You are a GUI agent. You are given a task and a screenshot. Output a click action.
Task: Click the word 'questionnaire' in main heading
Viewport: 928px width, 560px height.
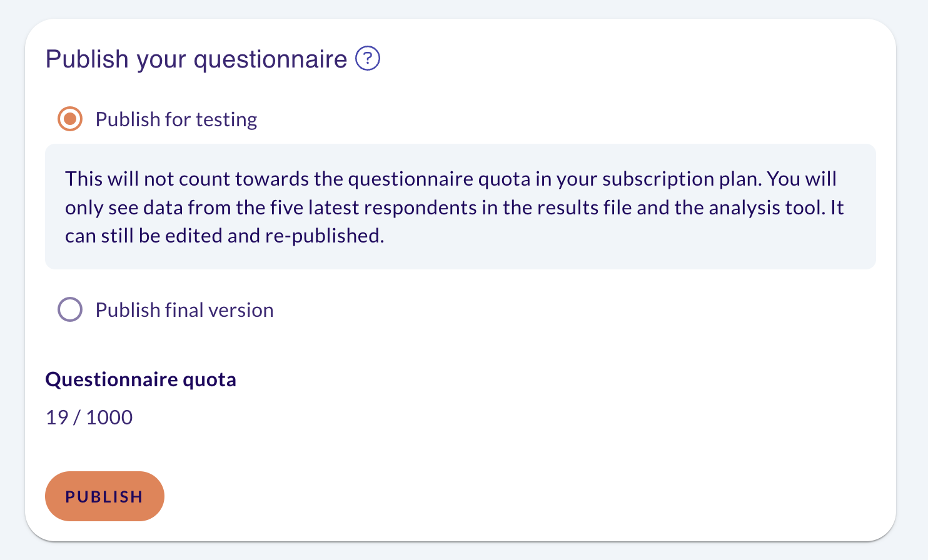(270, 60)
